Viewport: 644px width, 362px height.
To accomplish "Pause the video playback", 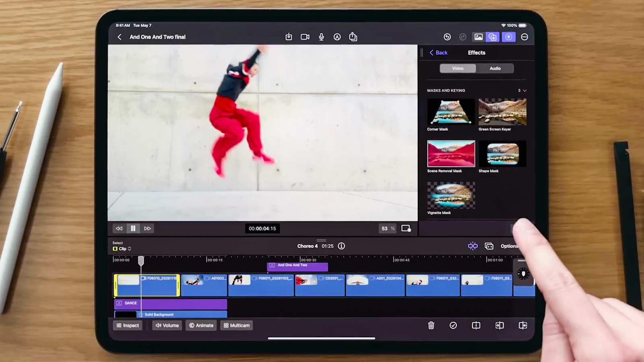I will point(133,228).
